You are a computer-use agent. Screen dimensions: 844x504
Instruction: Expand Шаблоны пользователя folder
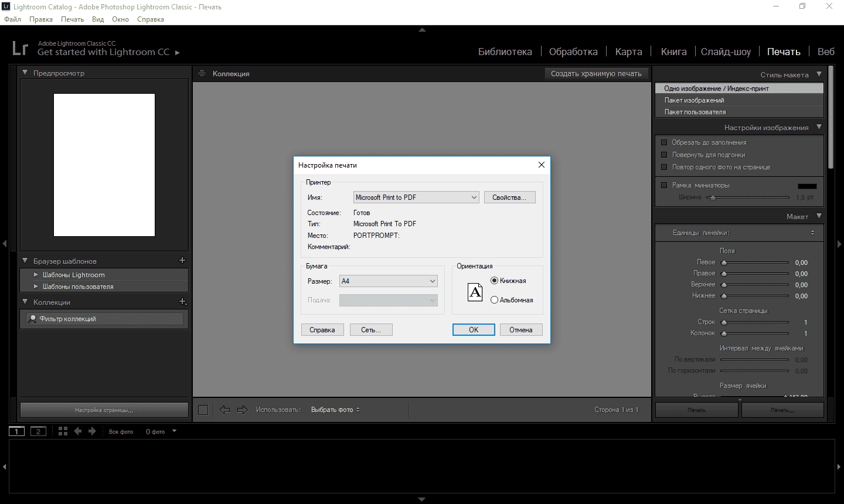36,287
